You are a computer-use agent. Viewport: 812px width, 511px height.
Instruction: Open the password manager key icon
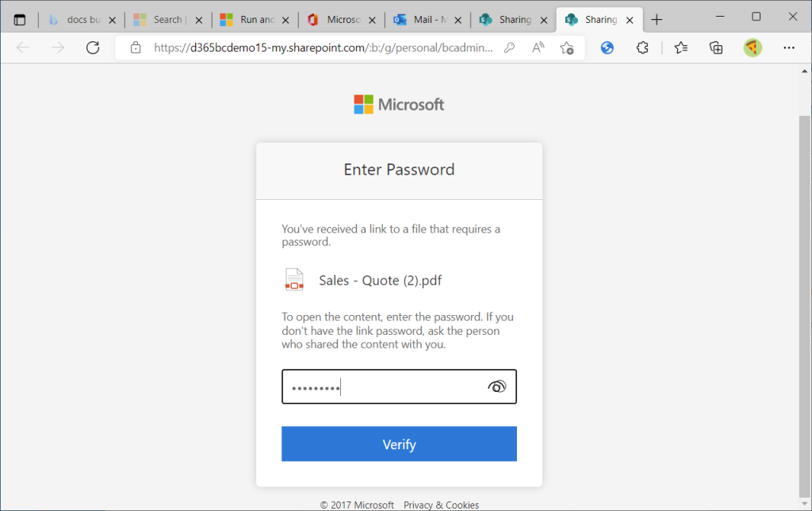510,48
